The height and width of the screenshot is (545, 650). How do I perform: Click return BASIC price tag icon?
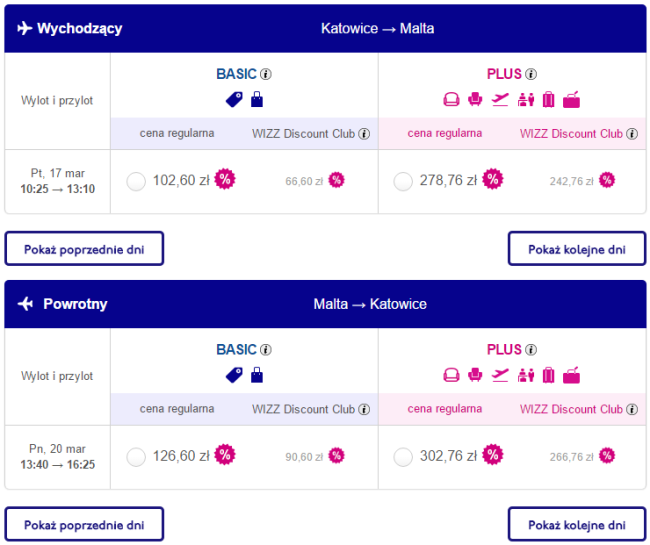tap(234, 375)
